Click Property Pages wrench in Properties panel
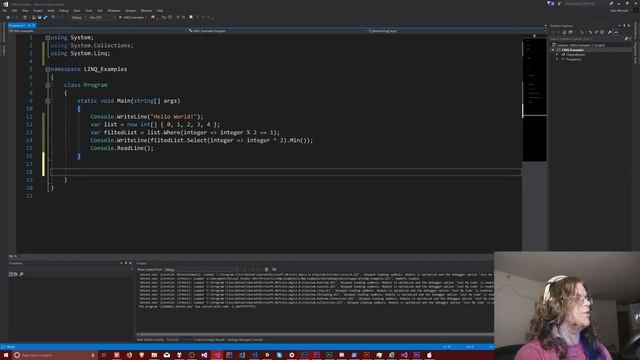This screenshot has height=360, width=640. tap(21, 274)
